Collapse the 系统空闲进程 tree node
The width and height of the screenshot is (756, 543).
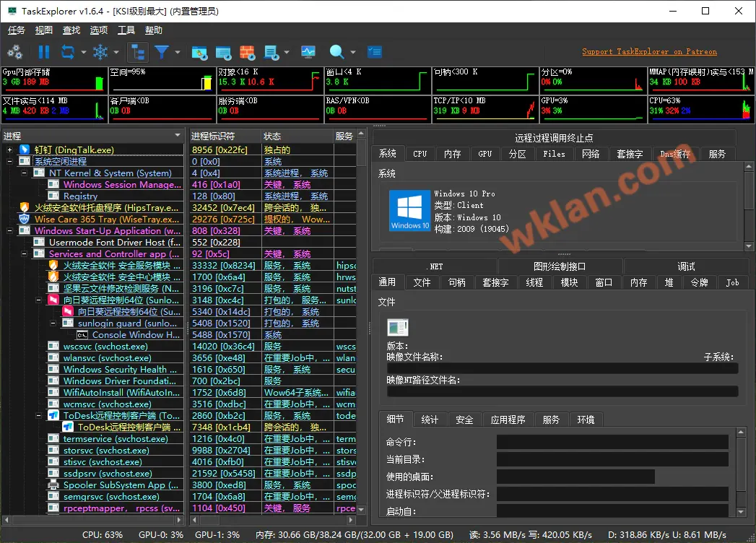click(x=9, y=162)
